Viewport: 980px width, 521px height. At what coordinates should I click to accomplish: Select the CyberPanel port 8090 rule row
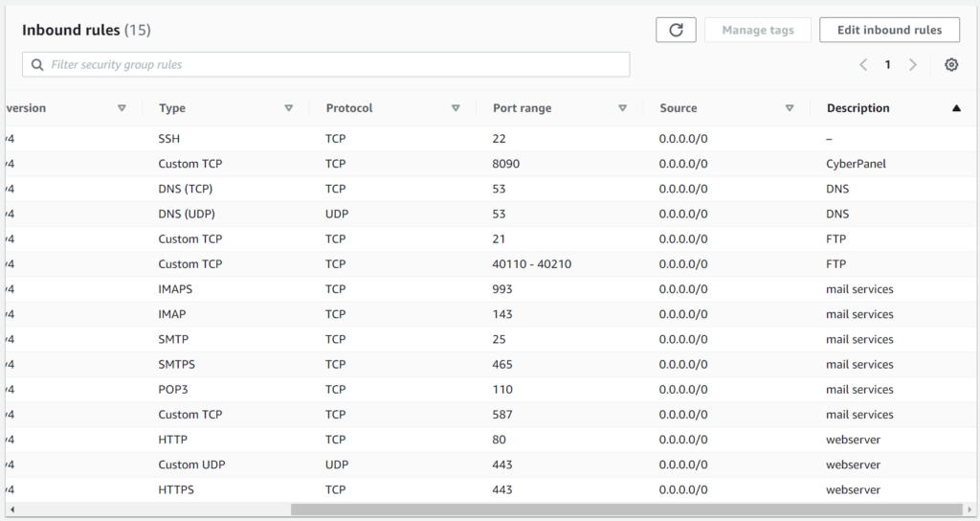tap(490, 164)
